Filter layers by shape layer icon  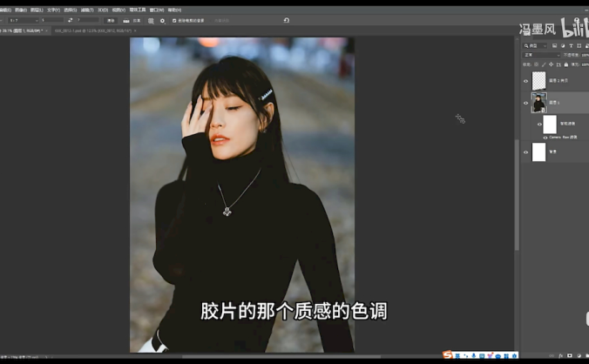click(x=579, y=46)
